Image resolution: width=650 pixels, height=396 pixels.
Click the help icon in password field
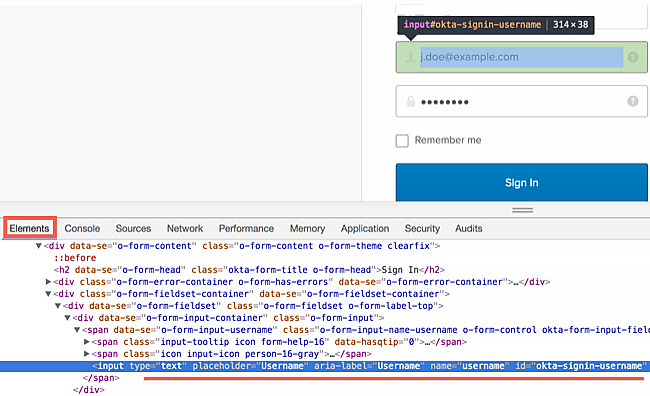click(633, 101)
